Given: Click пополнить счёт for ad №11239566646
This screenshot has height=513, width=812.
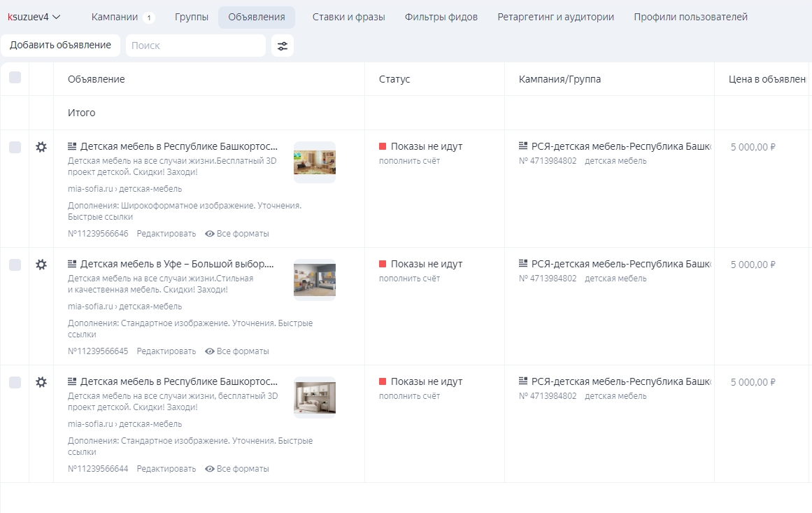Looking at the screenshot, I should (x=410, y=161).
